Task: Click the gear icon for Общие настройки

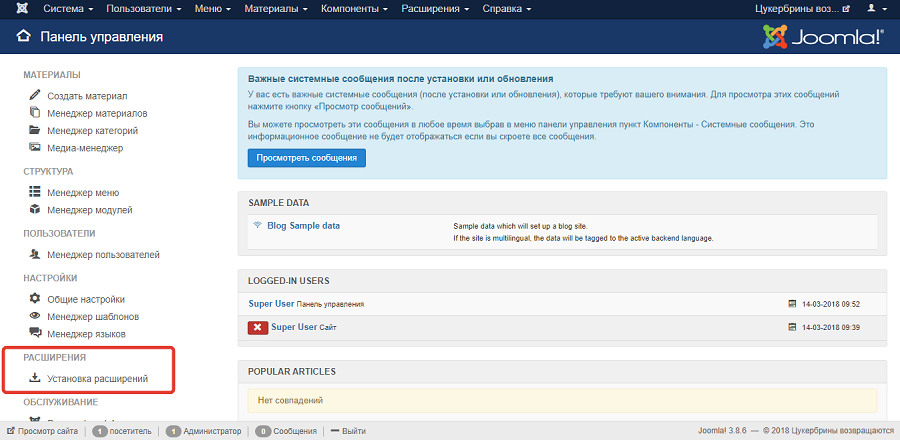Action: [35, 299]
